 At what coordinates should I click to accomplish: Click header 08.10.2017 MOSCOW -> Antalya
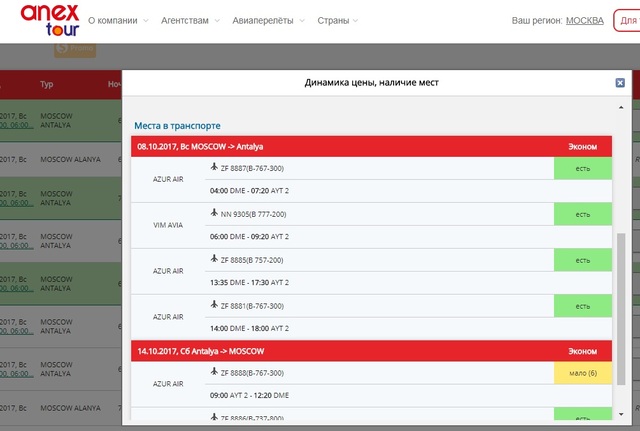[x=200, y=147]
